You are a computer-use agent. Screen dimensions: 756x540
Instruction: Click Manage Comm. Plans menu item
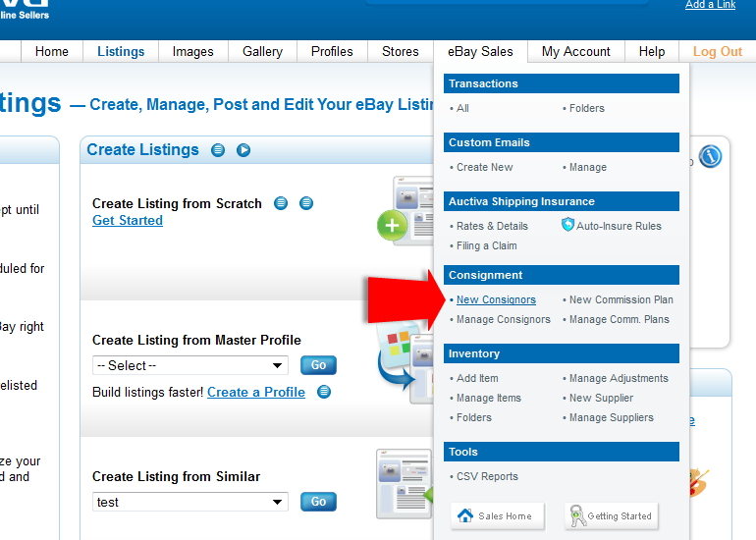coord(620,320)
